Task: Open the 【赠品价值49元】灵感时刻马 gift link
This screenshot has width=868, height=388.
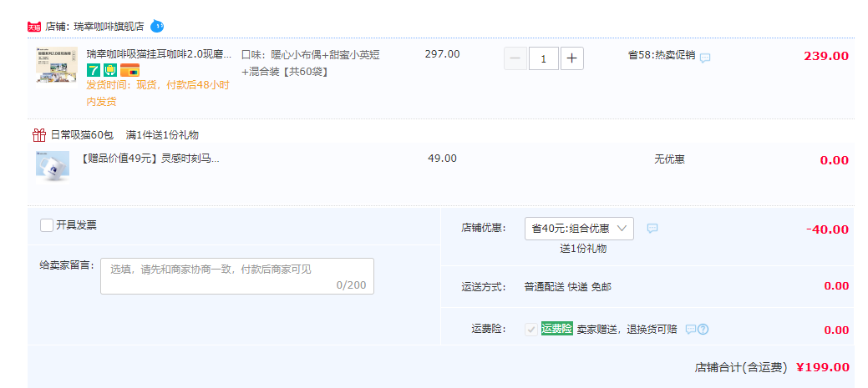Action: [x=150, y=159]
